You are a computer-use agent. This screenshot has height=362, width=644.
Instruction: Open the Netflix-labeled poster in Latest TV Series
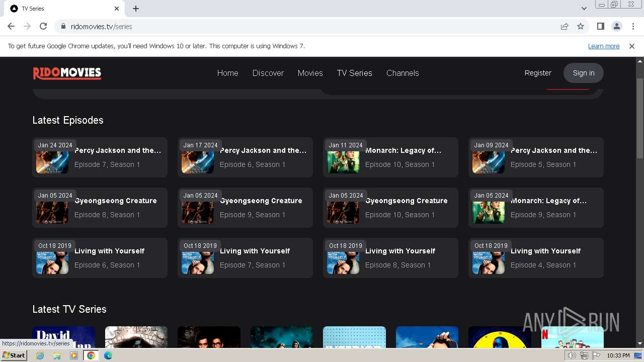[x=572, y=337]
